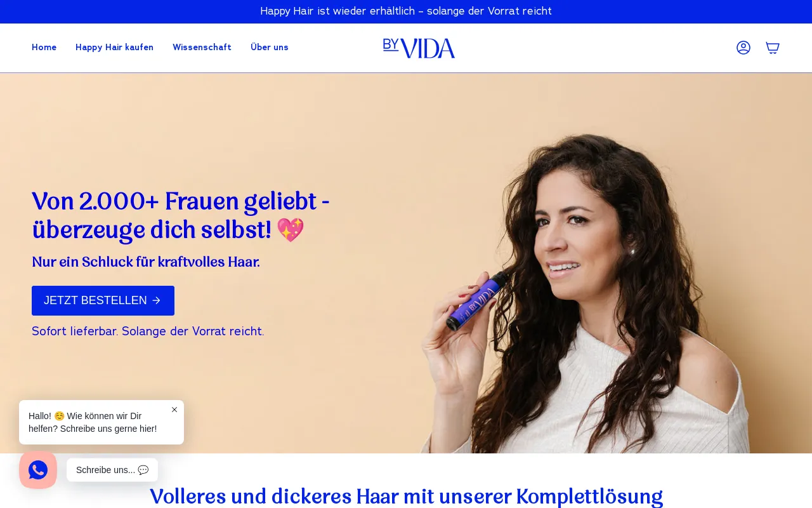Open the user account icon
The height and width of the screenshot is (508, 812).
743,48
